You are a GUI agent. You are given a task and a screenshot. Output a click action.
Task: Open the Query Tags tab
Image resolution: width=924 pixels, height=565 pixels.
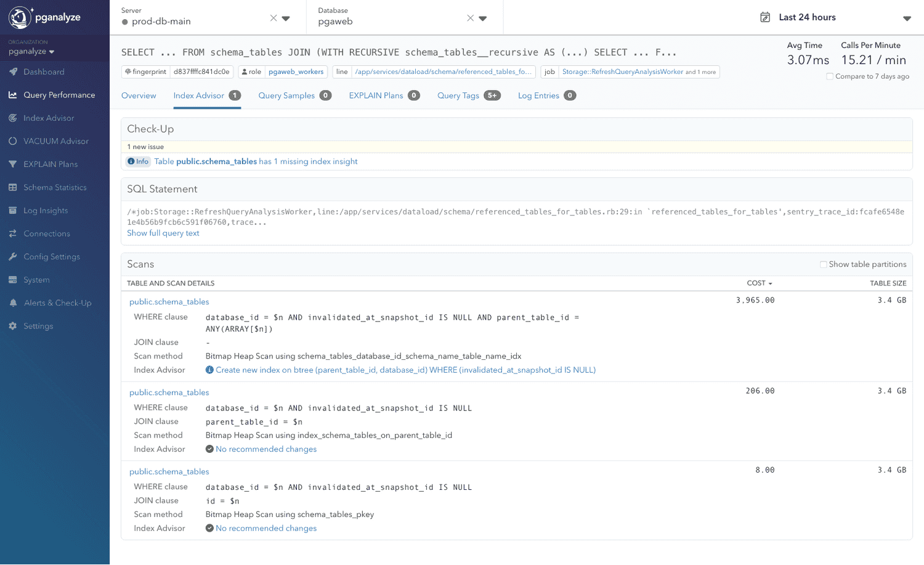pyautogui.click(x=459, y=96)
